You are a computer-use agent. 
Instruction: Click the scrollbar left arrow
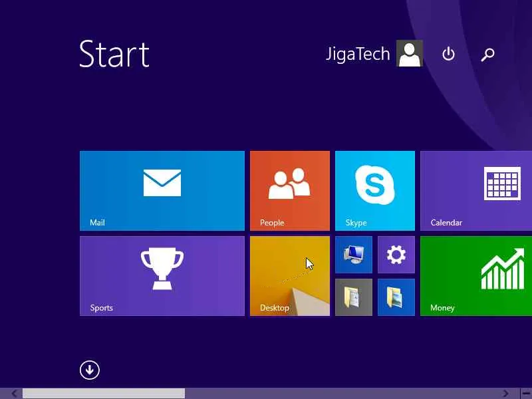click(x=14, y=394)
